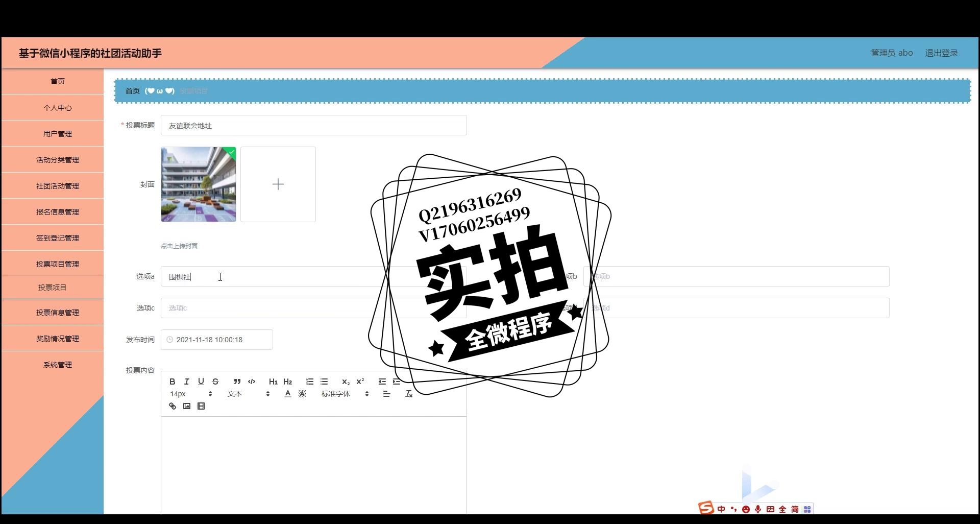The image size is (980, 524).
Task: Click 管理员 abo in the header
Action: [892, 53]
